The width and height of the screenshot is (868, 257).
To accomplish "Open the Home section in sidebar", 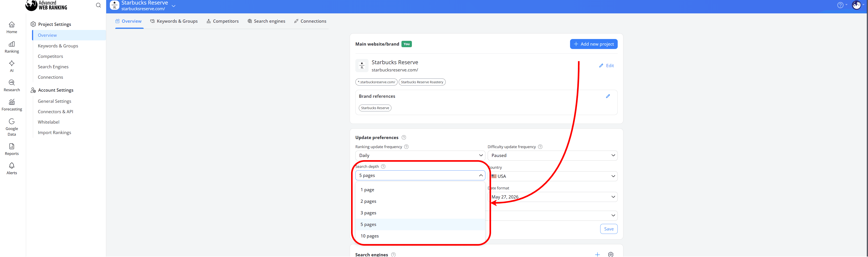I will point(12,28).
